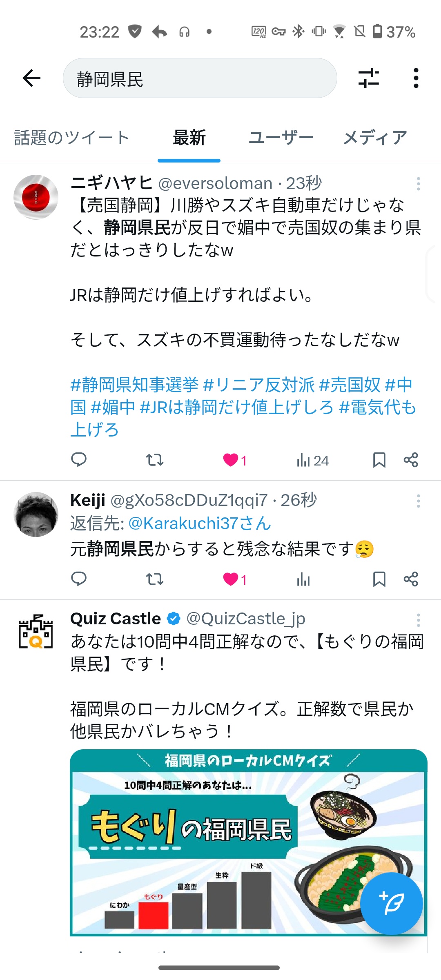Open the three-dot overflow menu in header
This screenshot has width=441, height=980.
(416, 78)
